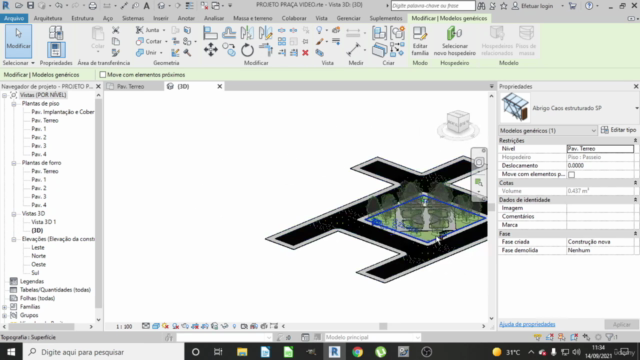Screen dimensions: 640x360
Task: Click the Cut to clipboard scissors icon
Action: pyautogui.click(x=116, y=30)
